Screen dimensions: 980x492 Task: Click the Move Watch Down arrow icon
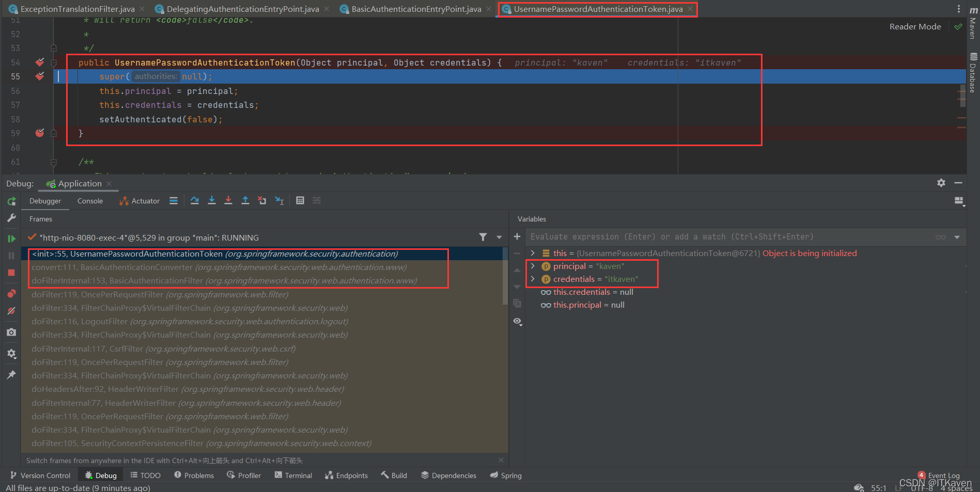(517, 287)
